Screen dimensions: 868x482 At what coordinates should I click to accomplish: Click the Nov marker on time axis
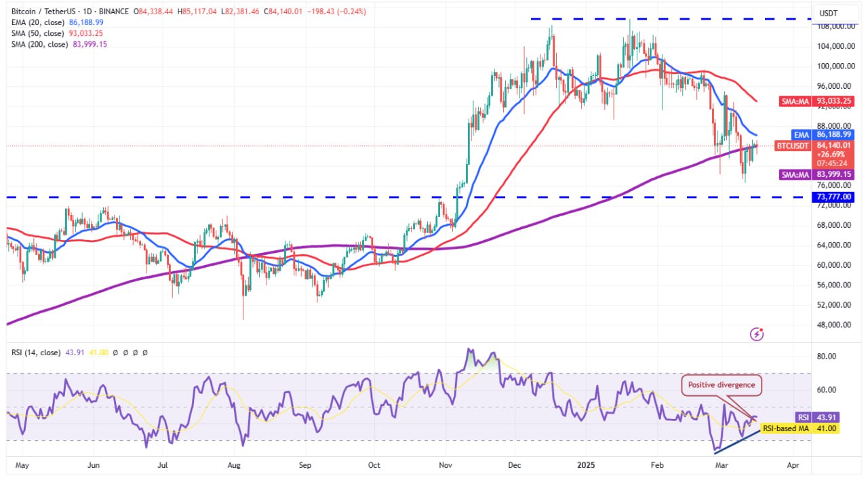click(x=446, y=466)
